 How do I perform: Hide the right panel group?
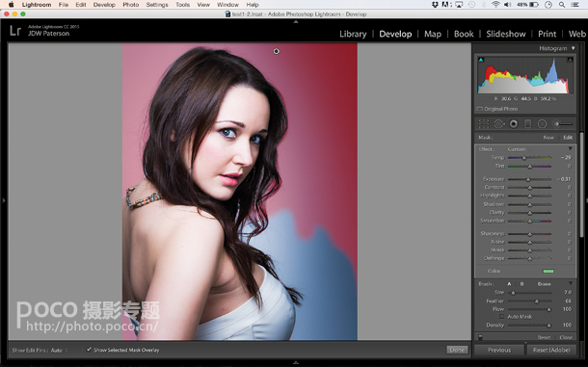[x=586, y=200]
